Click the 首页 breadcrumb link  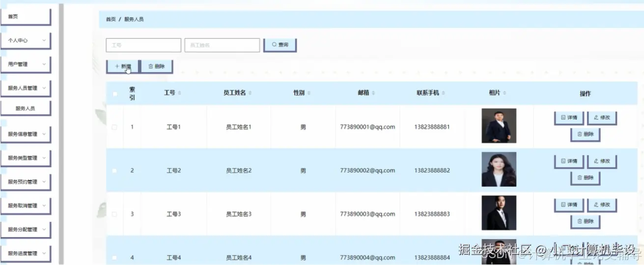pyautogui.click(x=111, y=19)
